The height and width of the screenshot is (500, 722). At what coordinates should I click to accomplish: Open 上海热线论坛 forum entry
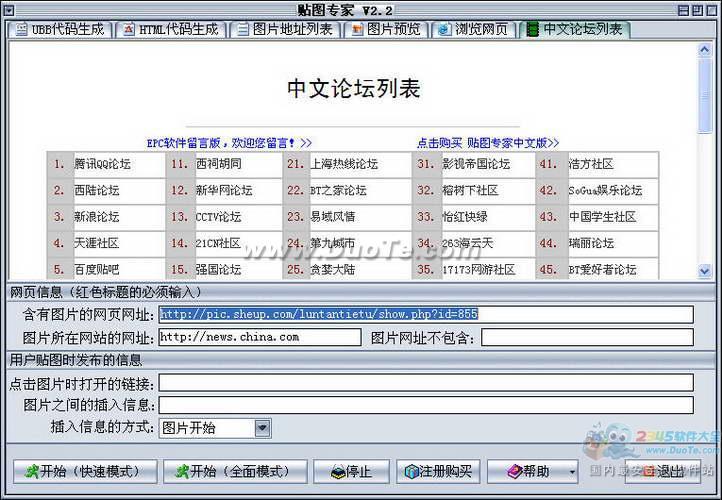coord(344,164)
